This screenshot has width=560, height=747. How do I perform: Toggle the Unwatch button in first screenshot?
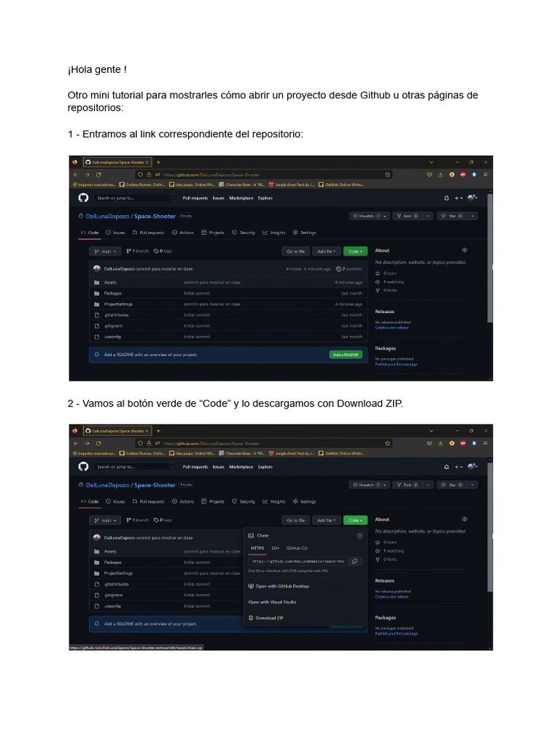click(366, 216)
